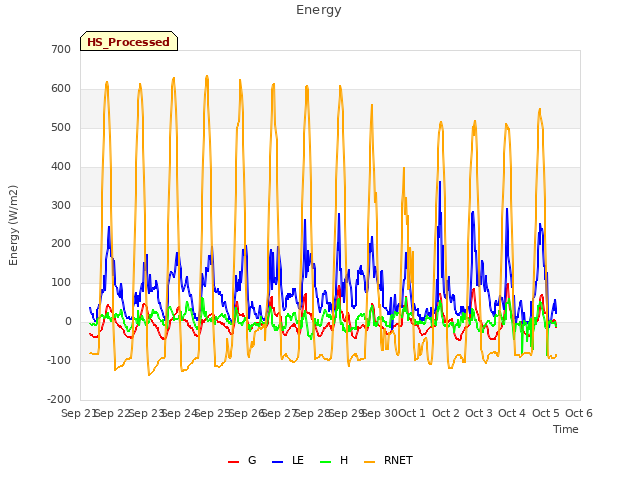Click the 500 y-axis tick label
Viewport: 640px width, 480px height.
click(61, 127)
